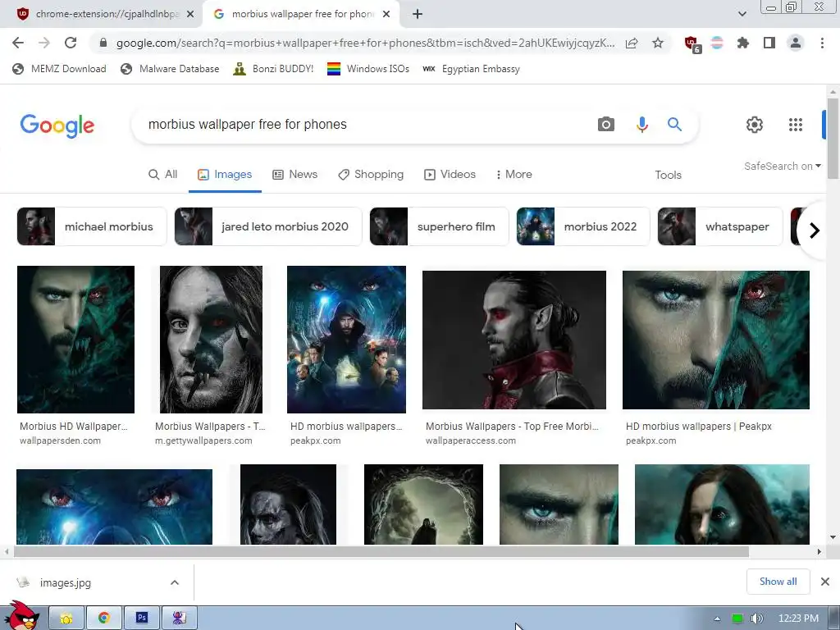Open the images.jpg downloaded file
The height and width of the screenshot is (630, 840).
coord(66,582)
